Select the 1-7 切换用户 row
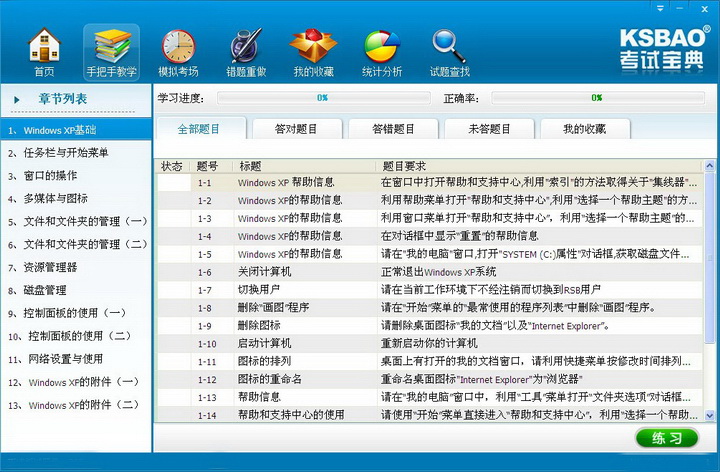The image size is (720, 472). 429,290
